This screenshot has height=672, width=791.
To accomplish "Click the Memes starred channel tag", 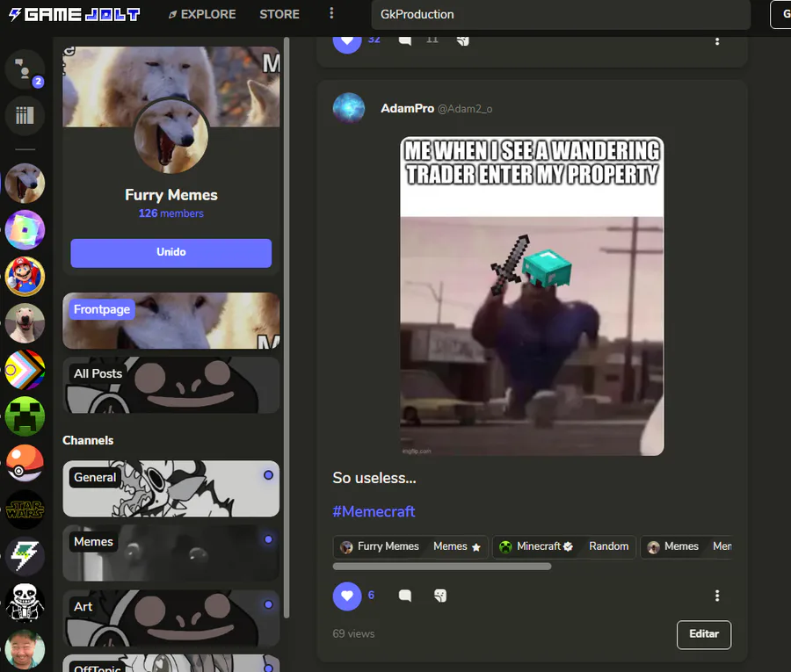I will pyautogui.click(x=457, y=546).
